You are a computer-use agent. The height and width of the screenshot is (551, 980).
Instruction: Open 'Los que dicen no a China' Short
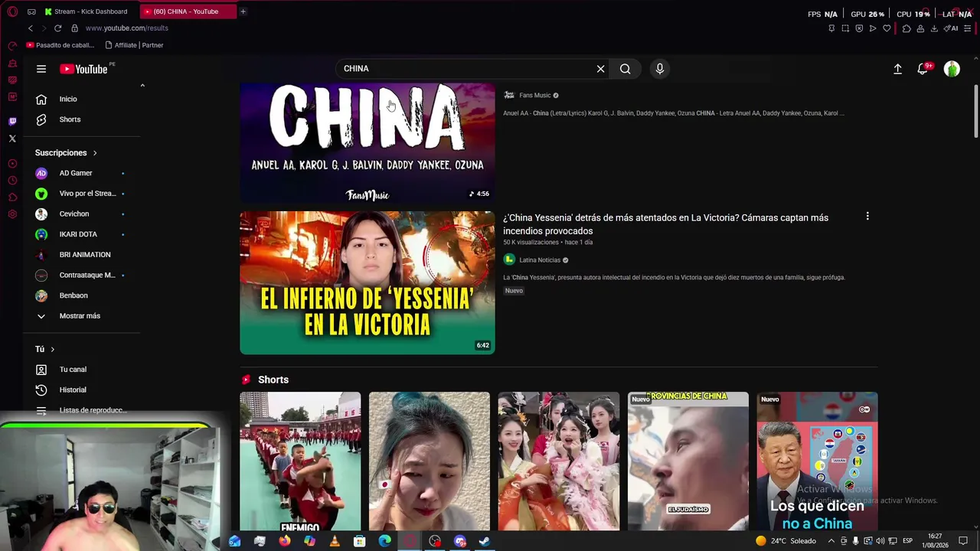click(817, 461)
